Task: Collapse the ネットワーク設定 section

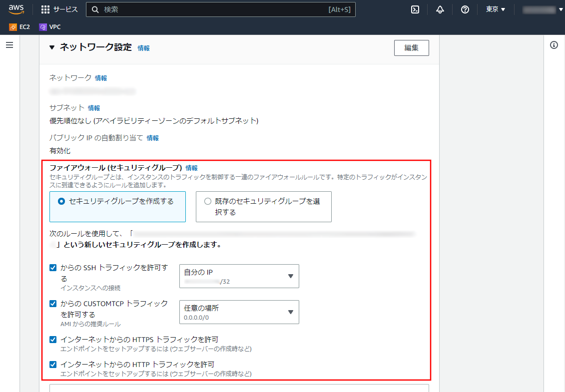Action: [52, 47]
